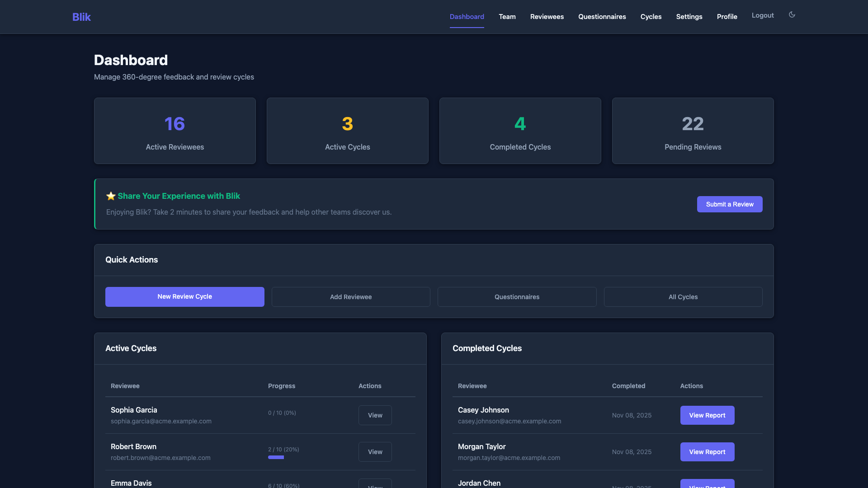This screenshot has width=868, height=488.
Task: Open the Reviewees section
Action: (547, 17)
